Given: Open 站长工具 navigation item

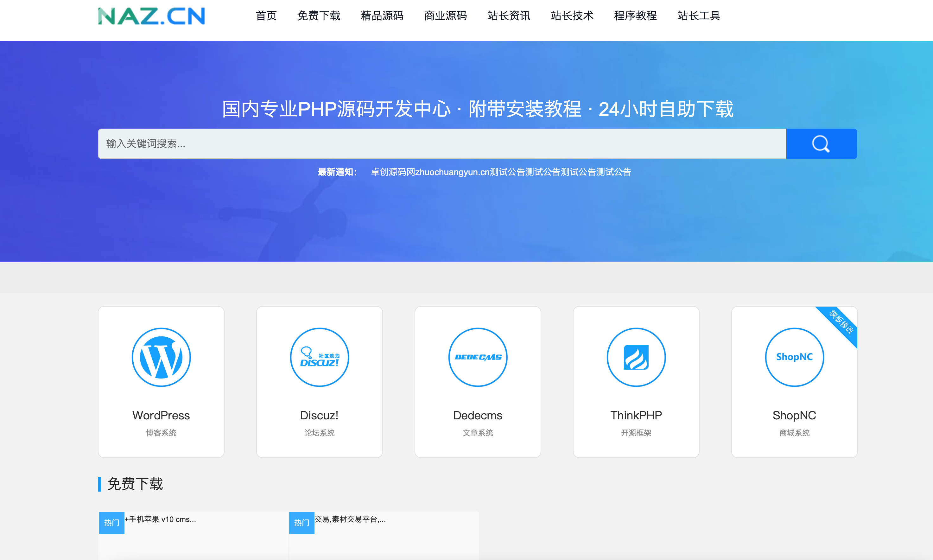Looking at the screenshot, I should 699,16.
